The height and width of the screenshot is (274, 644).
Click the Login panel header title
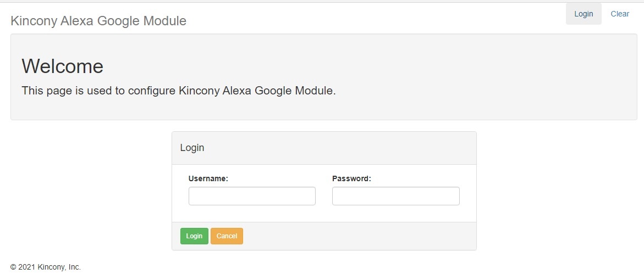[192, 148]
